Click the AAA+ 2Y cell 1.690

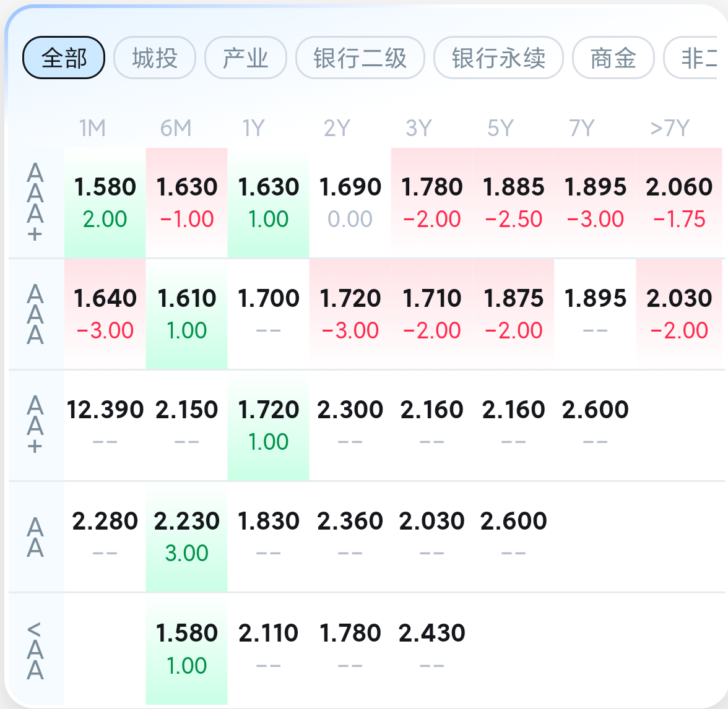pos(350,202)
